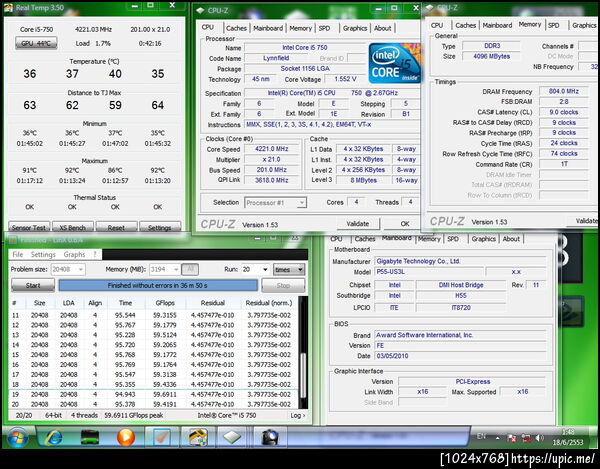Open SPD tab in CPU-Z processor window

pos(324,28)
